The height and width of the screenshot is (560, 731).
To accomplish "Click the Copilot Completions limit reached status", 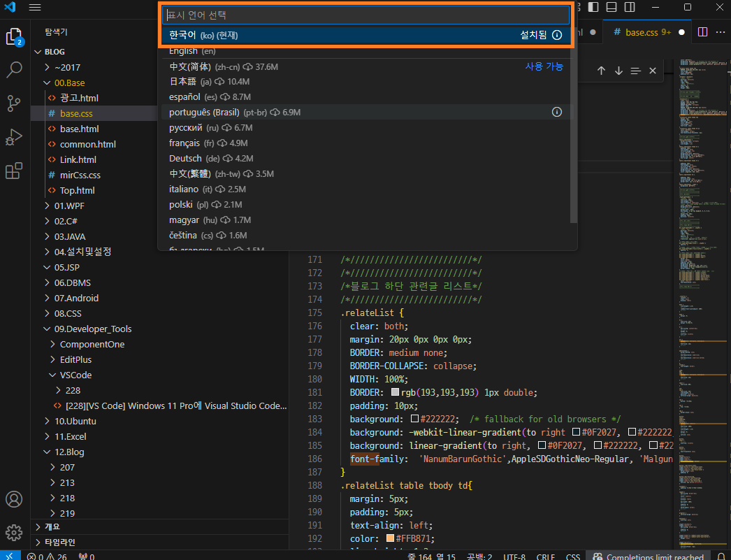I will (x=648, y=557).
